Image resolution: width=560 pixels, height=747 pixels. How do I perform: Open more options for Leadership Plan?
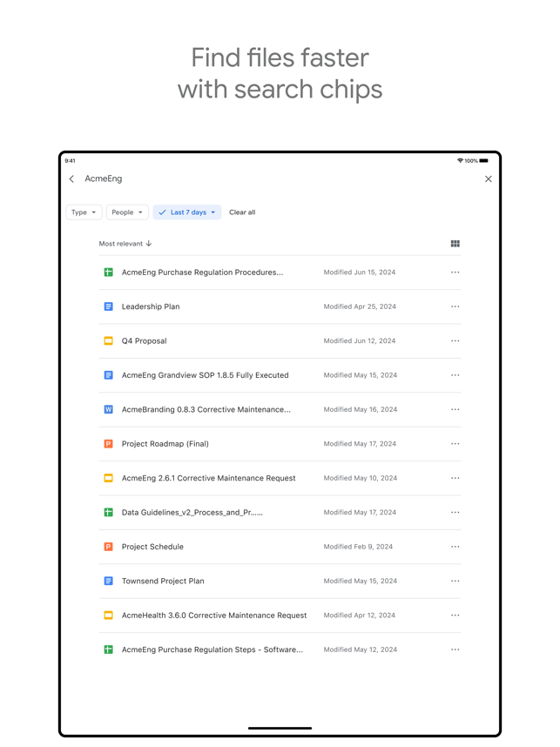pos(455,306)
